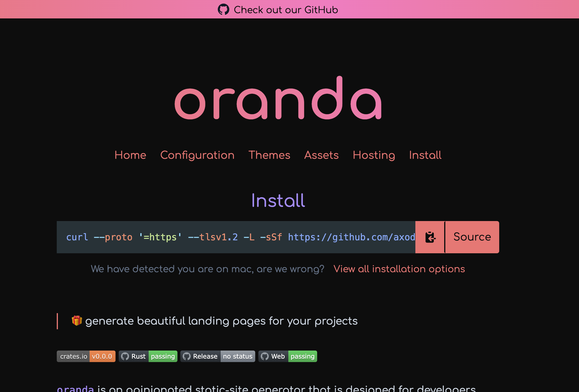Open the Source installation option

472,237
